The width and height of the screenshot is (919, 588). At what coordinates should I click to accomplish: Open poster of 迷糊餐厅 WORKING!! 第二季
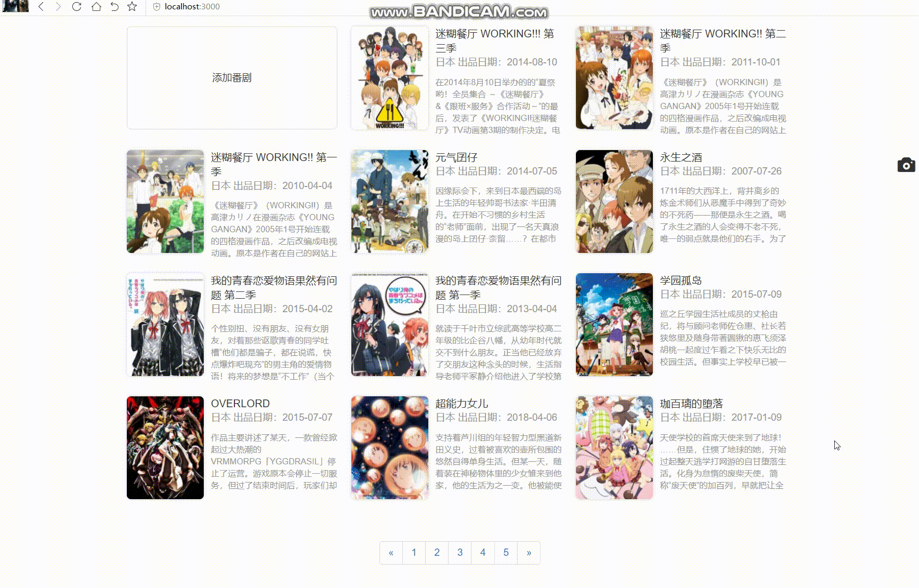pos(614,78)
